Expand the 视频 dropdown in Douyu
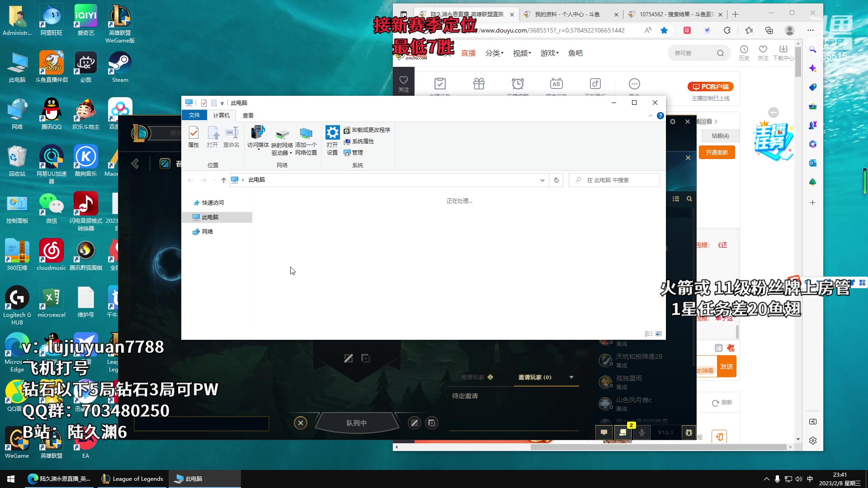 click(522, 53)
